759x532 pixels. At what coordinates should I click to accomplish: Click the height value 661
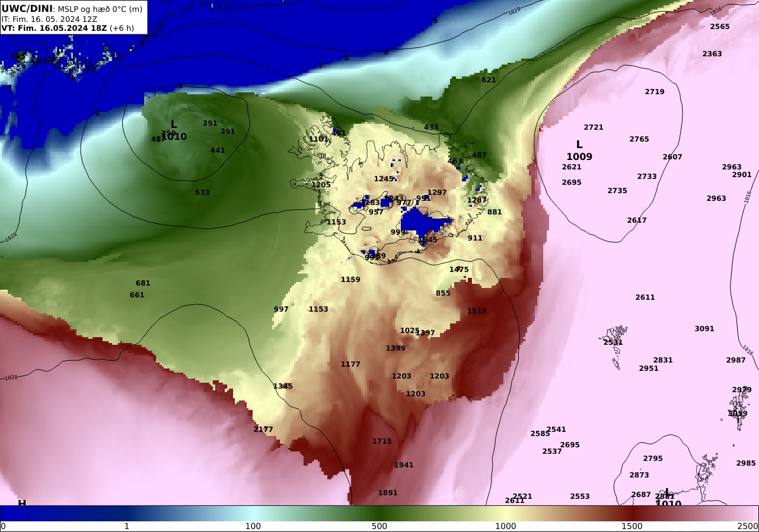[137, 295]
